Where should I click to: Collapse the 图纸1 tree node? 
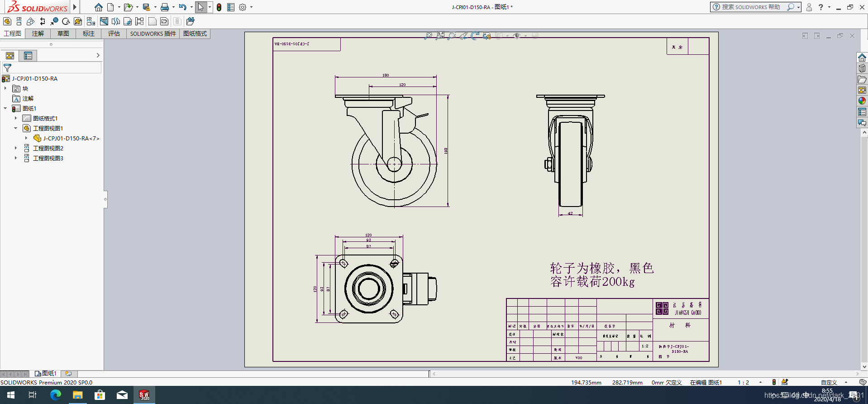point(5,108)
